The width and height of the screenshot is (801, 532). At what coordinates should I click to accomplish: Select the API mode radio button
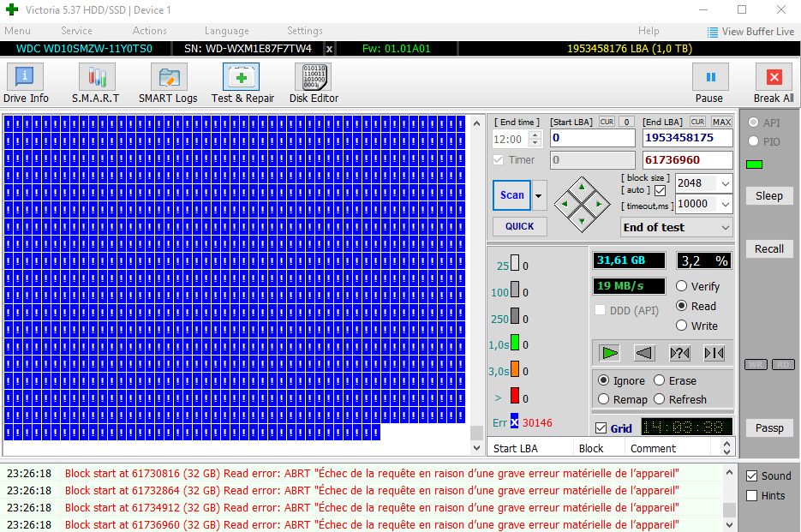pyautogui.click(x=753, y=123)
